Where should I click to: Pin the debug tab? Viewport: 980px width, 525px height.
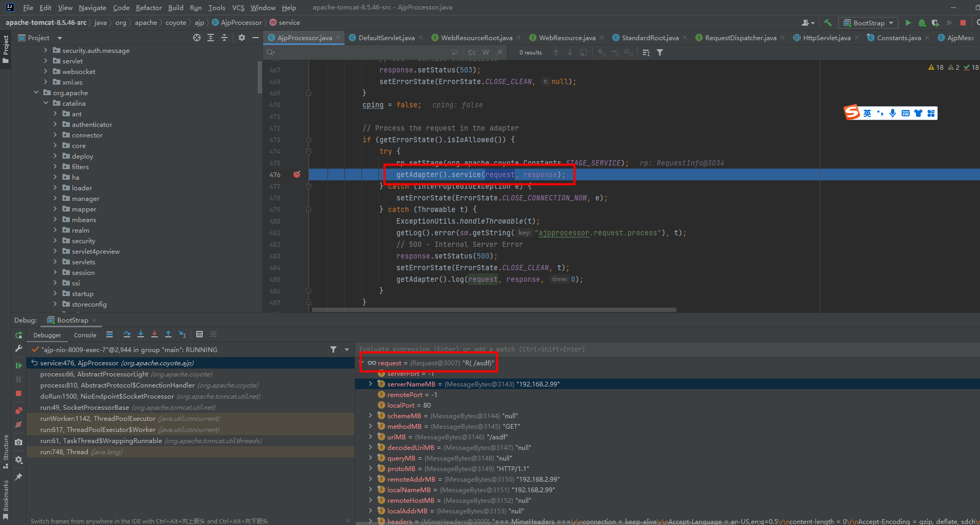pos(19,477)
